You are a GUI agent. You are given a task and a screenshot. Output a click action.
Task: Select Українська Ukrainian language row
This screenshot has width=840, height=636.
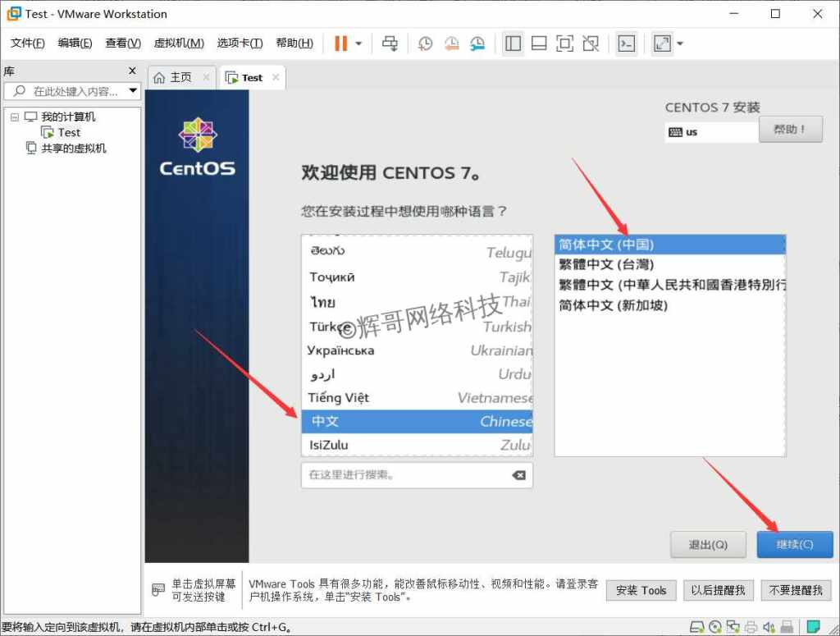(x=418, y=350)
